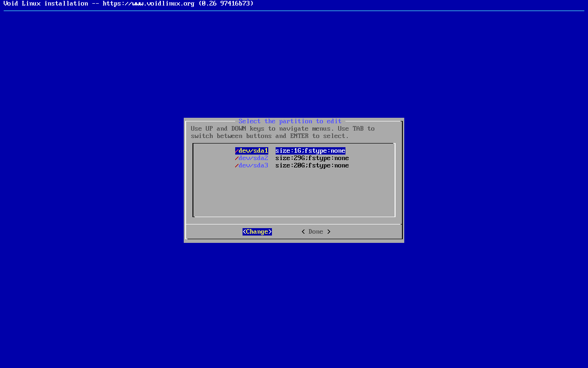Image resolution: width=588 pixels, height=368 pixels.
Task: Select the /dev/sda3 partition entry
Action: (x=252, y=166)
